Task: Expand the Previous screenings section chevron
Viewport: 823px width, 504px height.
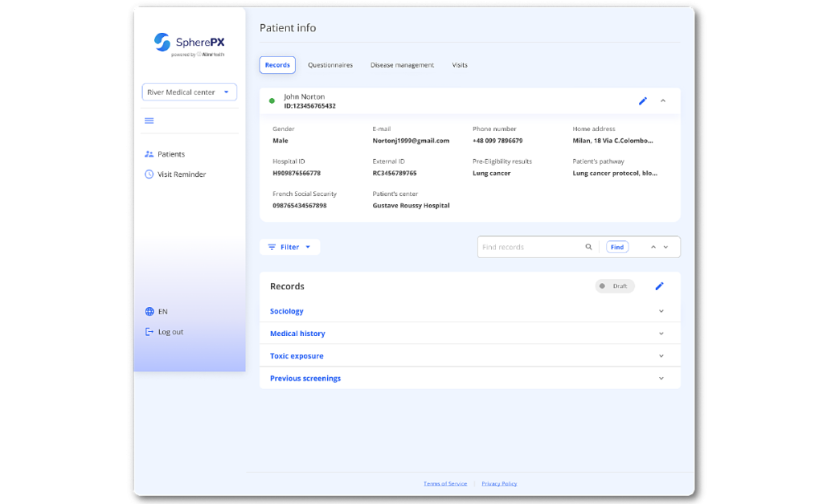Action: 661,379
